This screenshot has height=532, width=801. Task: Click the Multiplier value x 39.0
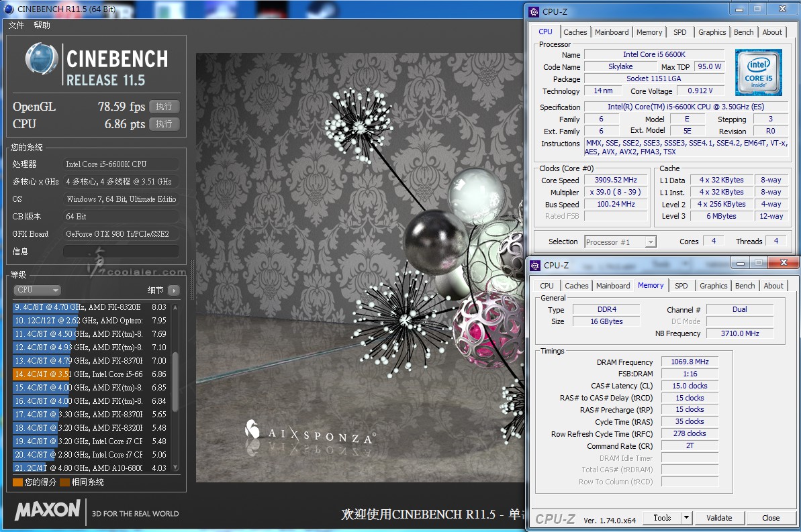(x=616, y=192)
